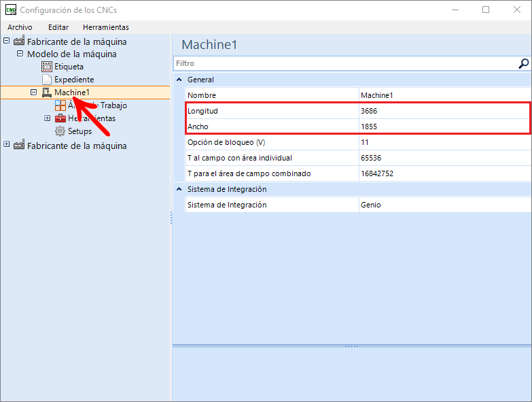Image resolution: width=532 pixels, height=402 pixels.
Task: Minimize the Configuración de los CNCs window
Action: tap(455, 10)
